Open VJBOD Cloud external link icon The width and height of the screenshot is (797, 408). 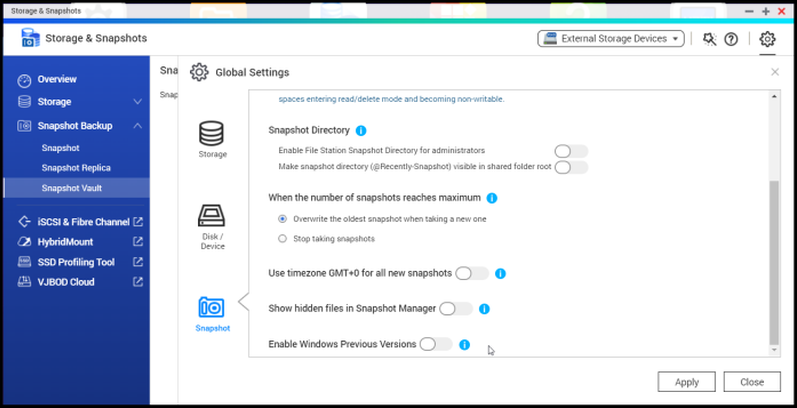click(x=138, y=281)
